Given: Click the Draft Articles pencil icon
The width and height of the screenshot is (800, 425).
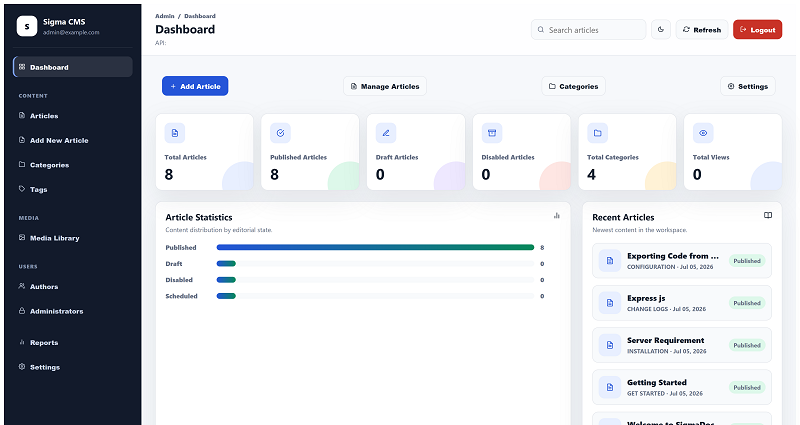Looking at the screenshot, I should tap(386, 133).
